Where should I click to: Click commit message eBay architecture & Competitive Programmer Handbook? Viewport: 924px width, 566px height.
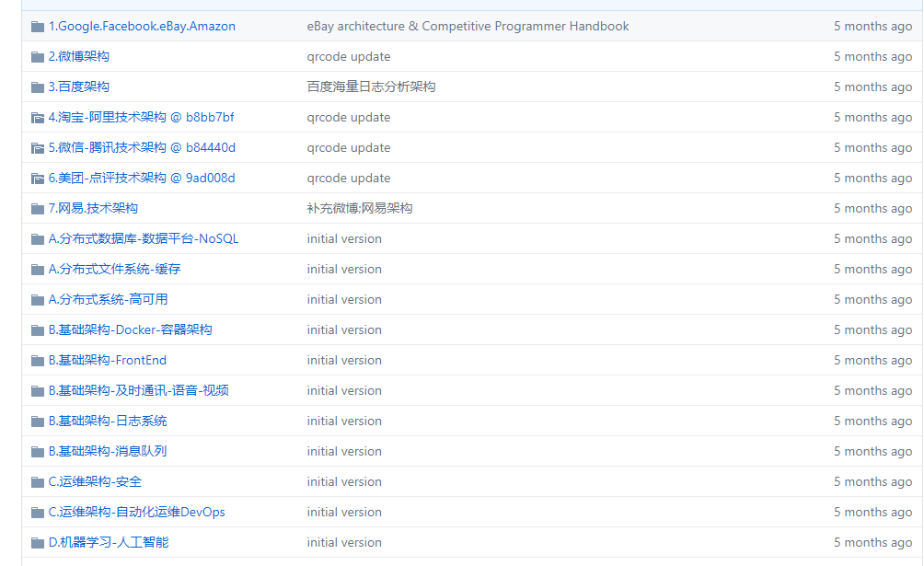468,26
